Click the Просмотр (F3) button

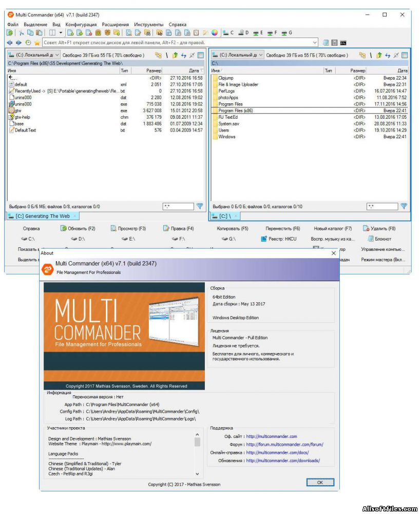tap(128, 229)
